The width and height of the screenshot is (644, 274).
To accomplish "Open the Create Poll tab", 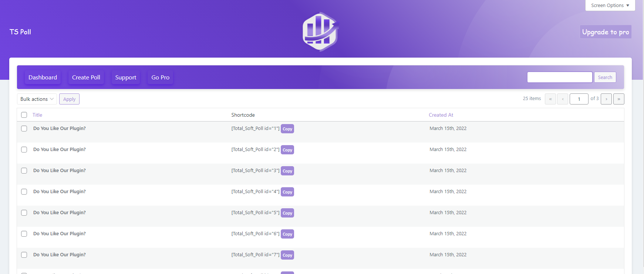I will click(86, 77).
